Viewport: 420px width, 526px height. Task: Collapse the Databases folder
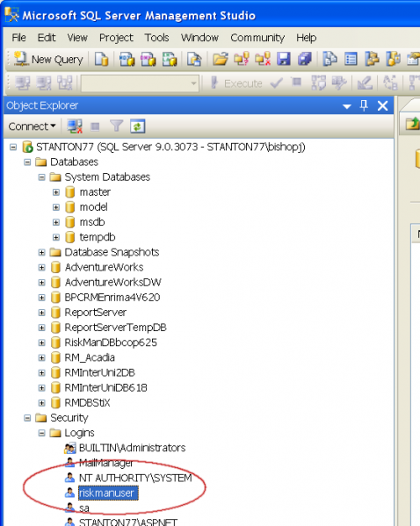click(27, 162)
